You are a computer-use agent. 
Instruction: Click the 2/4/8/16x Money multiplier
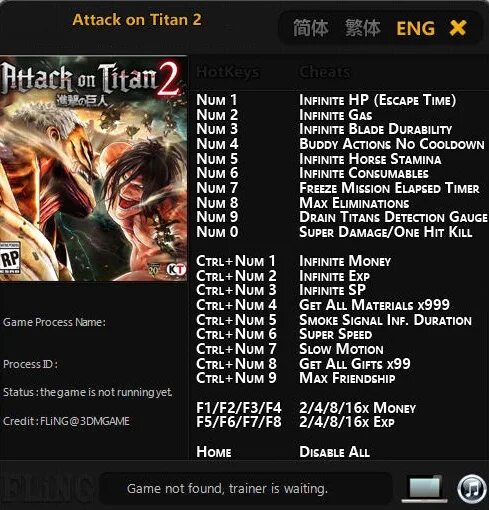[357, 408]
